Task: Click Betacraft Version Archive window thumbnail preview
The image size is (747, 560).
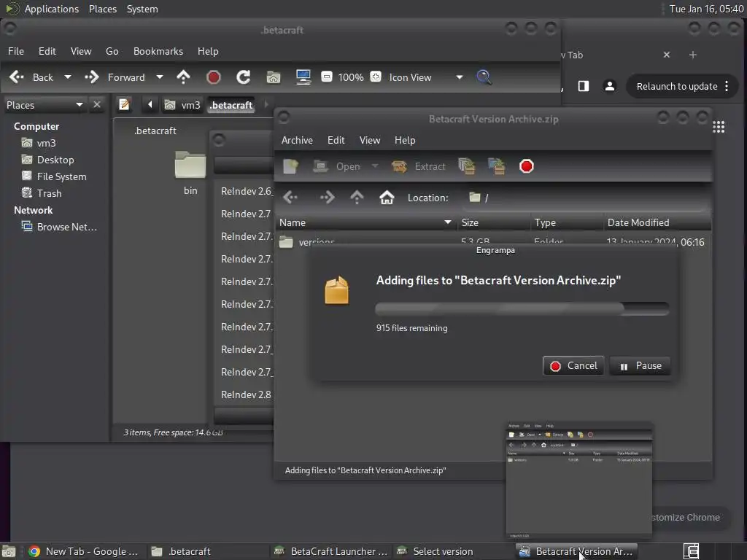Action: pyautogui.click(x=579, y=480)
